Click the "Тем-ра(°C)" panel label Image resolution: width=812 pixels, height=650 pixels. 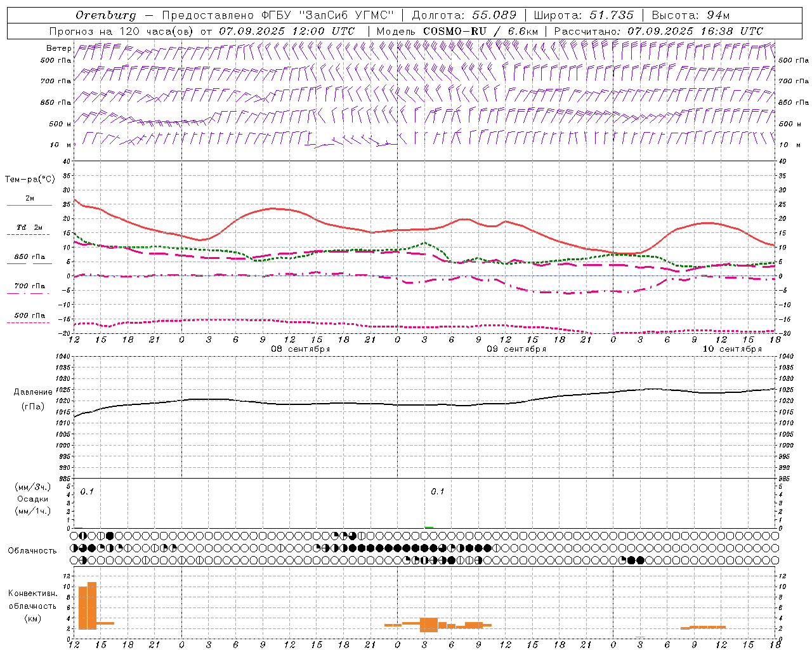[30, 180]
